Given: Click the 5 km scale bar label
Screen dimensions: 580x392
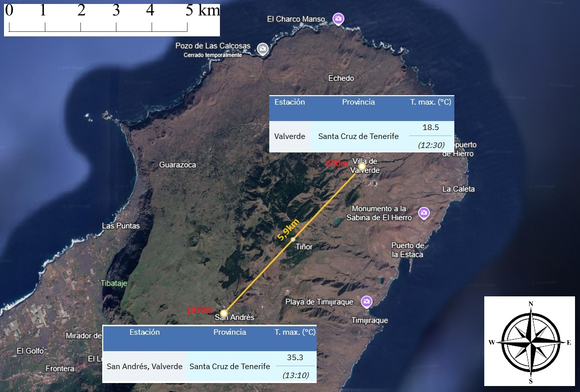Looking at the screenshot, I should (x=202, y=10).
